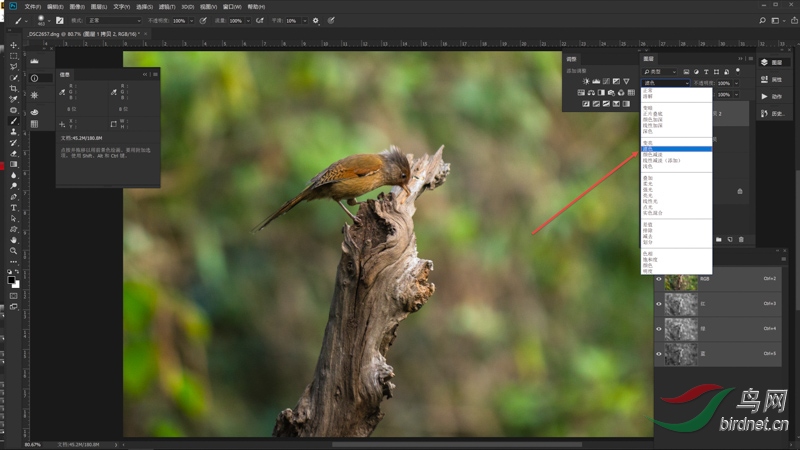Screen dimensions: 800x450
Task: Select the Crop tool
Action: [x=14, y=88]
